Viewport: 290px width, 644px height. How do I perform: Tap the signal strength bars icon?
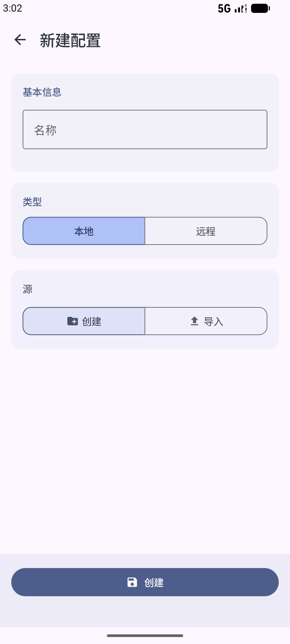click(241, 9)
